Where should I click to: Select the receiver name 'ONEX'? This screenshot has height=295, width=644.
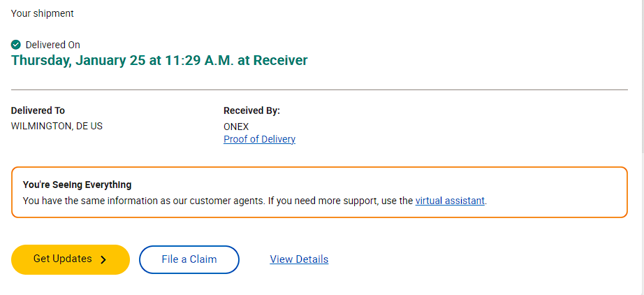point(236,127)
